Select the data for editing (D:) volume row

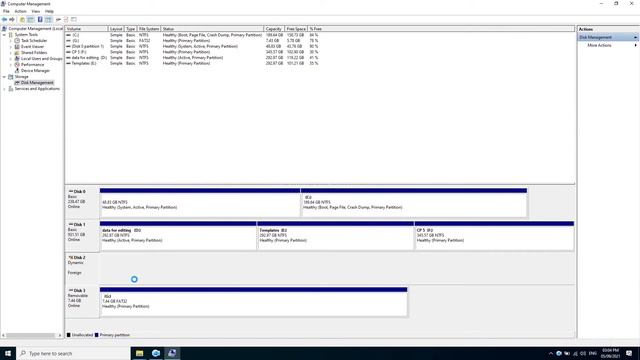(x=192, y=58)
